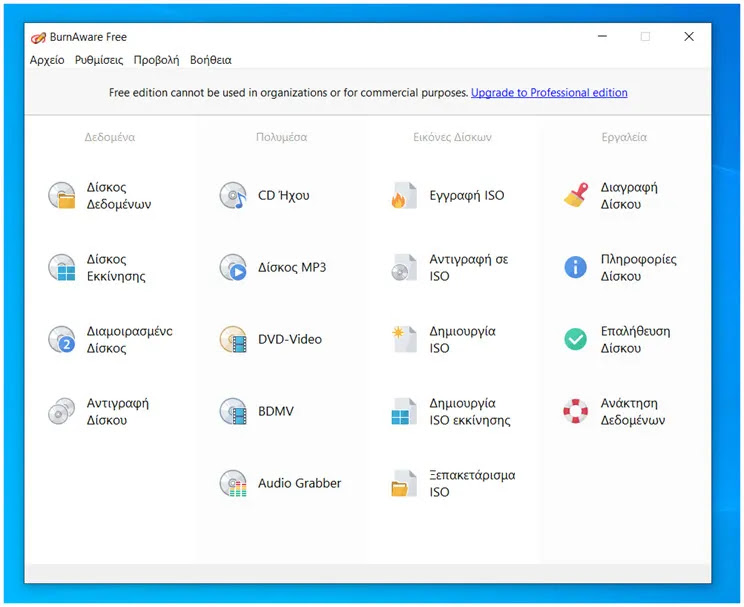The image size is (744, 607).
Task: Open Αντιγραφή σε ISO via its label
Action: coord(468,268)
